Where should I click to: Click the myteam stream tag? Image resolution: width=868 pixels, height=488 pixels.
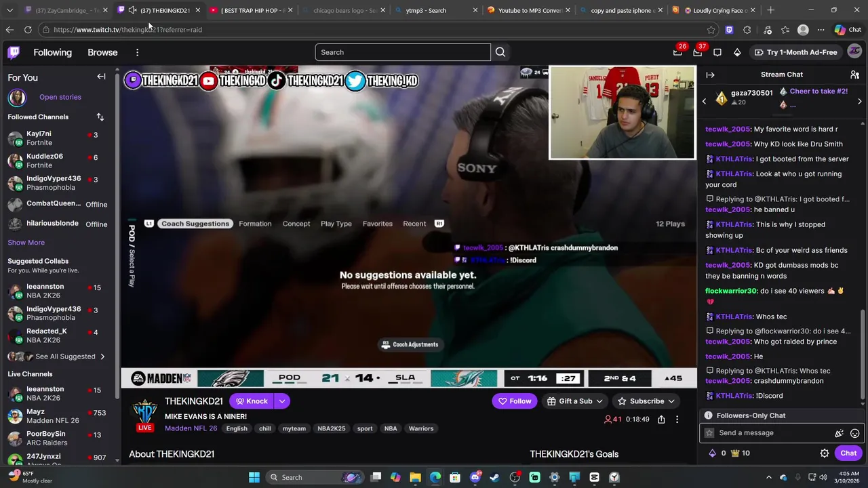click(x=294, y=428)
